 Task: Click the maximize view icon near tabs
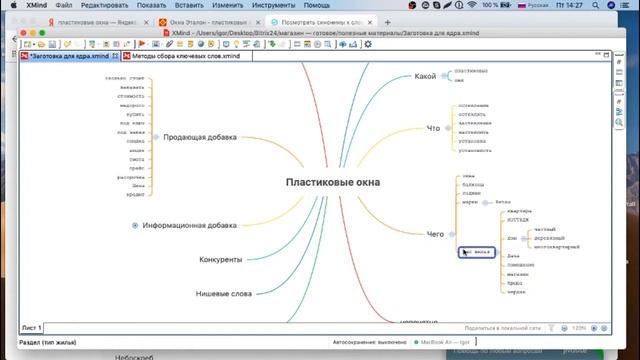(606, 55)
